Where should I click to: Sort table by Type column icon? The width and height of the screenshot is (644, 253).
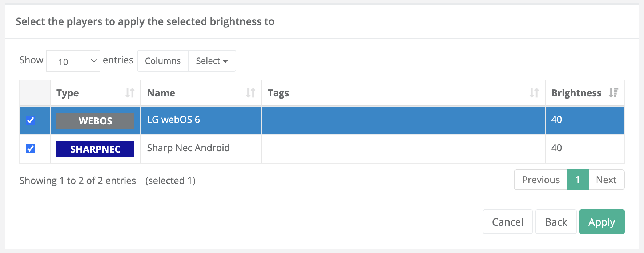[x=130, y=93]
